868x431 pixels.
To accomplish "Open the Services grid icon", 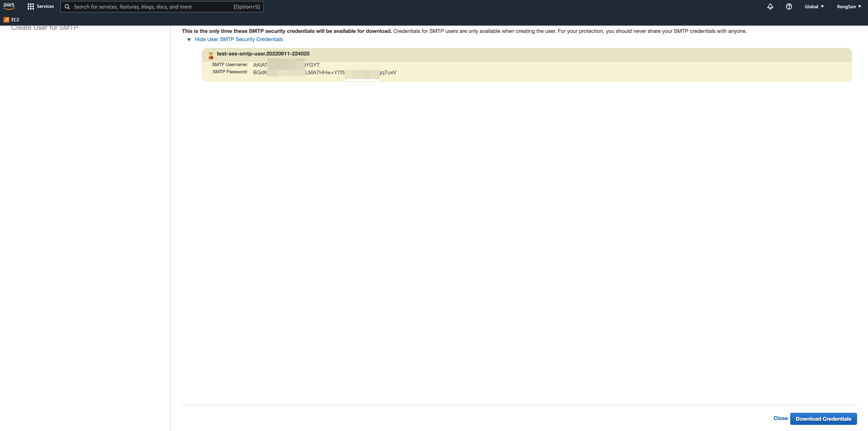I will pyautogui.click(x=31, y=7).
